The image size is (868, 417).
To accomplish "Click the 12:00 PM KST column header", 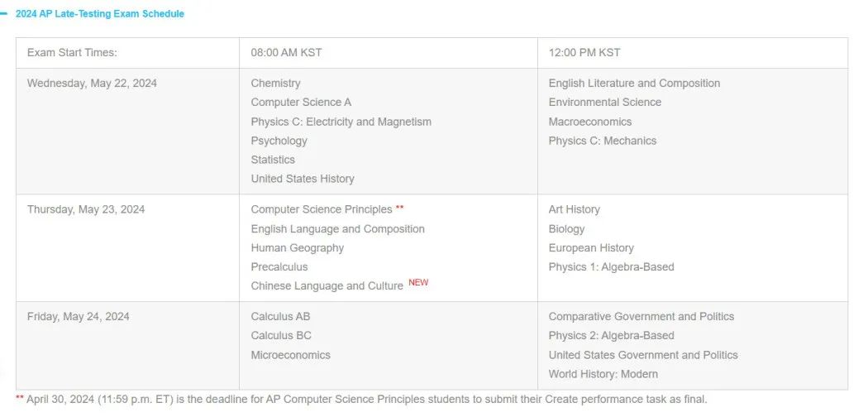I will (x=584, y=53).
